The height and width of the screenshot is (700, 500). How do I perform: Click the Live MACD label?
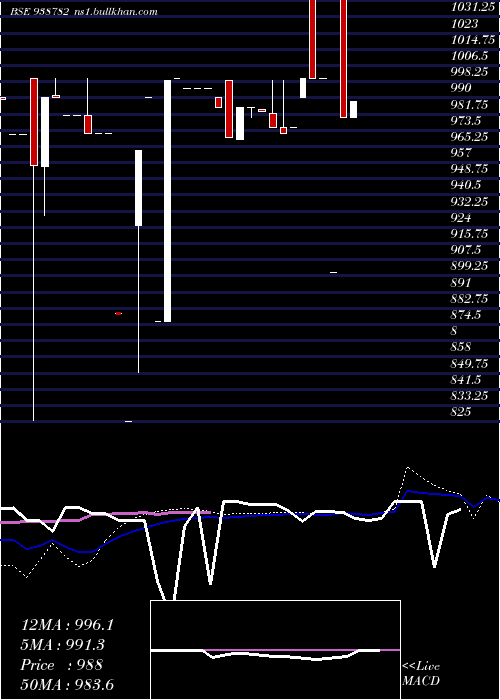click(x=421, y=674)
